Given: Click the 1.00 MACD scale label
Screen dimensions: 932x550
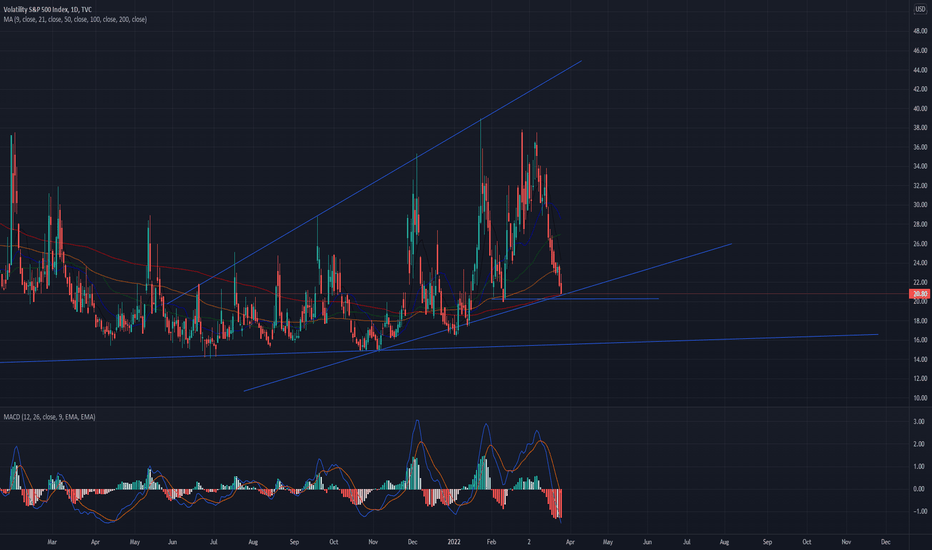Looking at the screenshot, I should pos(920,467).
